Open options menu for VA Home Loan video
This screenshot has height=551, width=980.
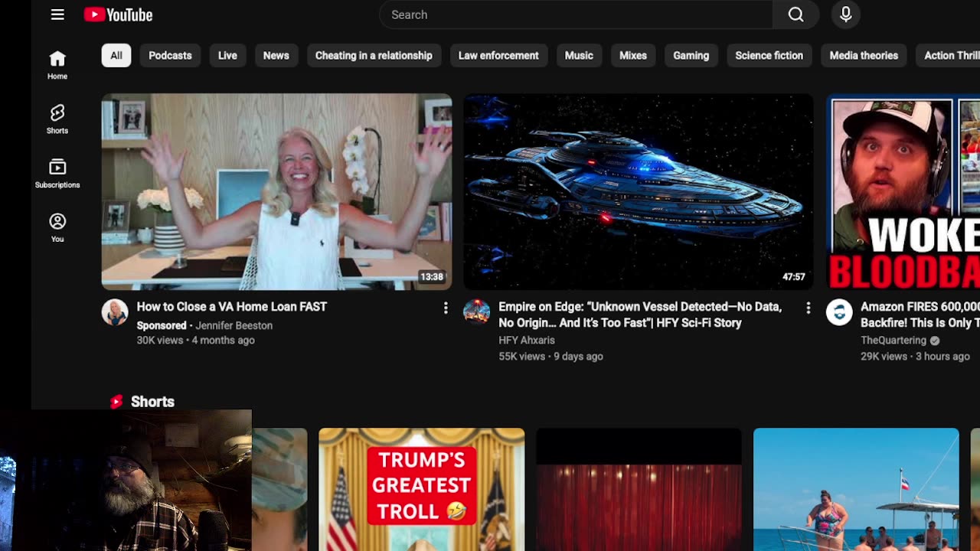(446, 308)
